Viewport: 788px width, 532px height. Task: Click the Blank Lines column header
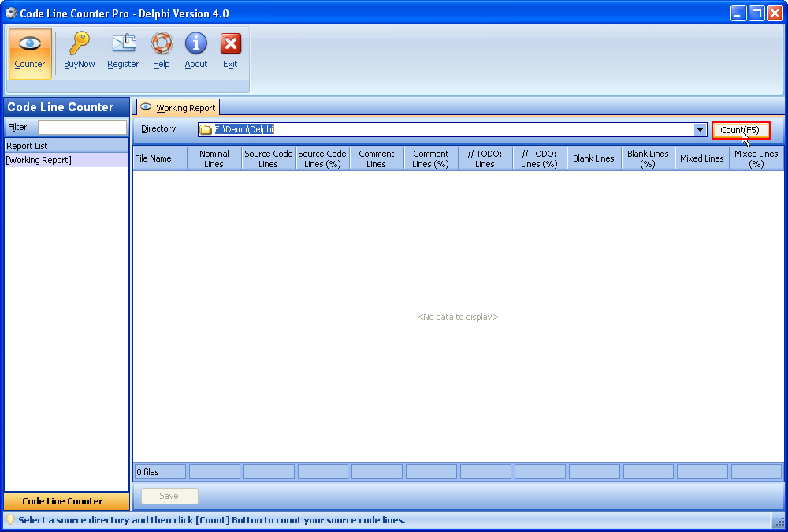click(593, 158)
